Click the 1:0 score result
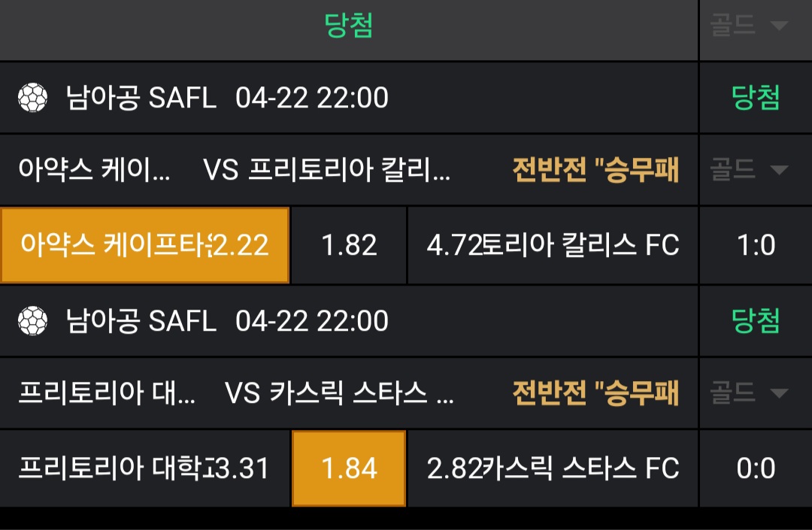 coord(756,245)
